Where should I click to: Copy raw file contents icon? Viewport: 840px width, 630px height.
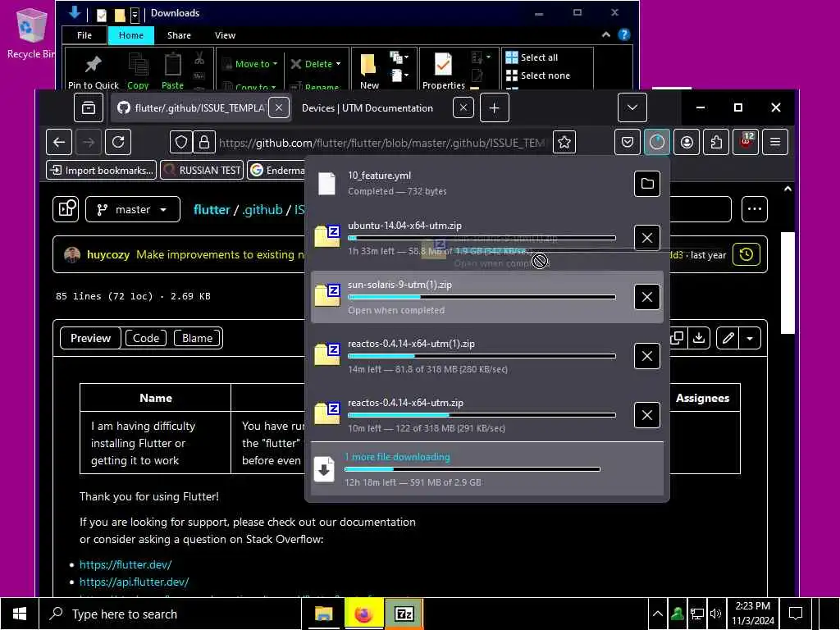[677, 338]
